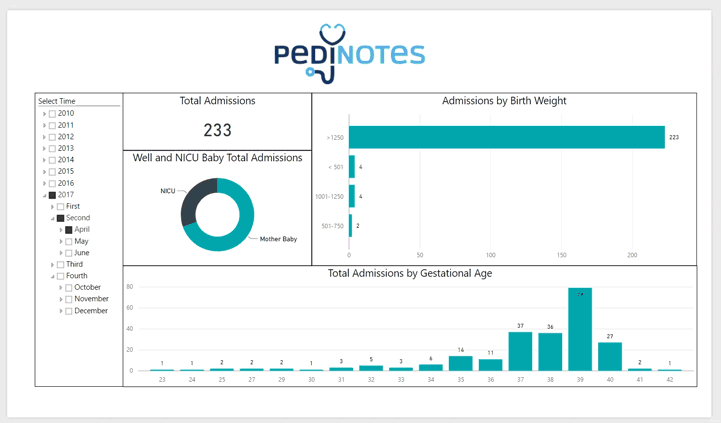
Task: Expand the December node arrow
Action: pos(61,311)
